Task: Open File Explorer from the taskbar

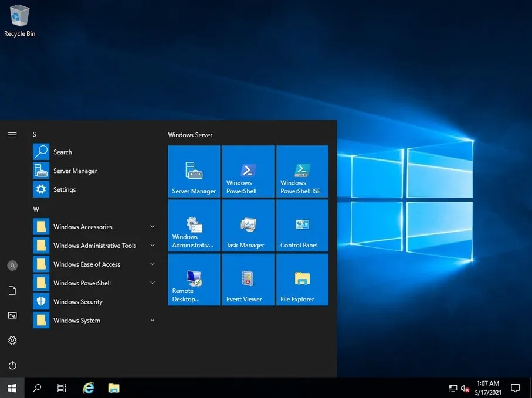Action: pyautogui.click(x=114, y=388)
